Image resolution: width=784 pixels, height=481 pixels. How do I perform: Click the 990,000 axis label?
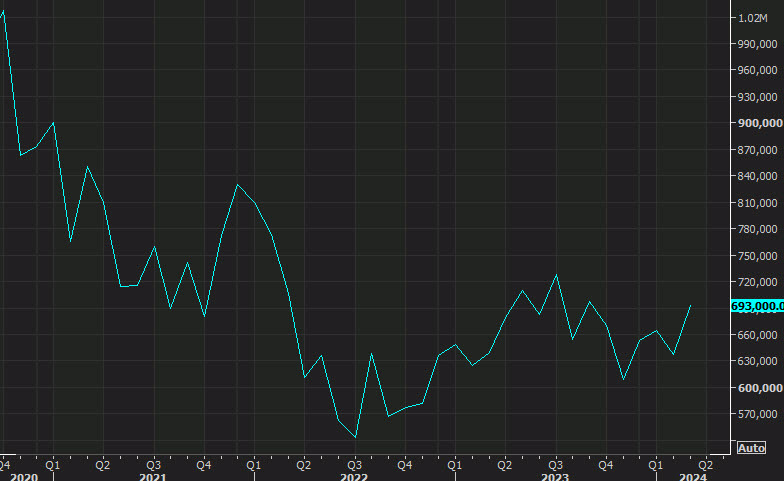coord(757,44)
